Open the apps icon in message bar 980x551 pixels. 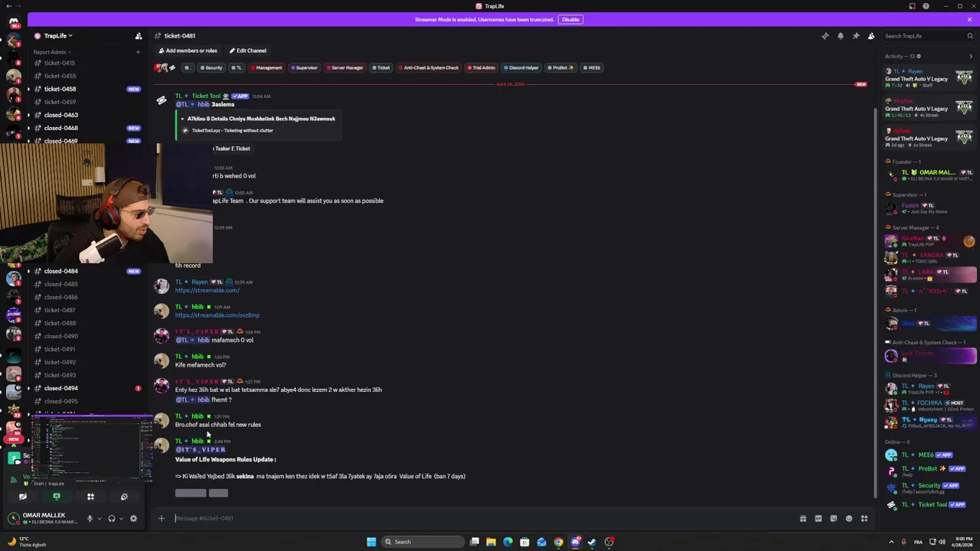coord(864,519)
